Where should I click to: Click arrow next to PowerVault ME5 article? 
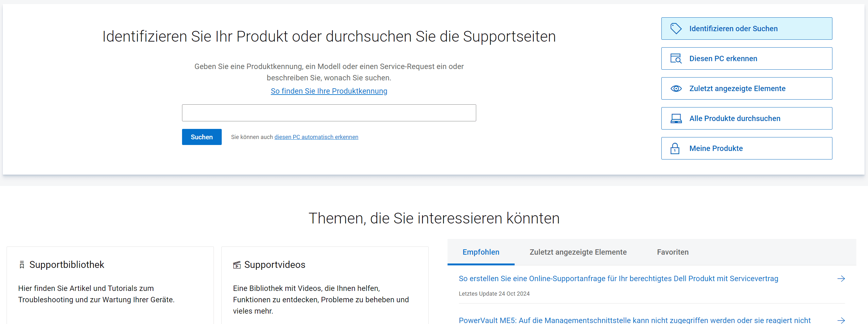pos(841,320)
